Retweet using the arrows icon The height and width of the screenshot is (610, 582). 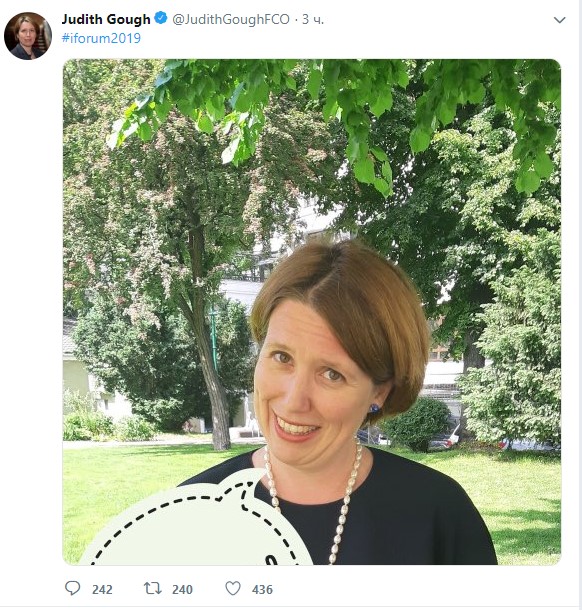[x=153, y=588]
